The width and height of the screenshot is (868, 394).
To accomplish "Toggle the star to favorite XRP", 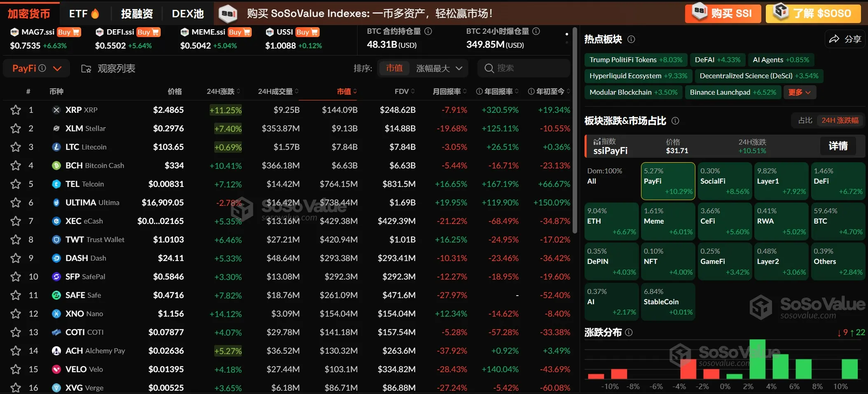I will tap(16, 110).
